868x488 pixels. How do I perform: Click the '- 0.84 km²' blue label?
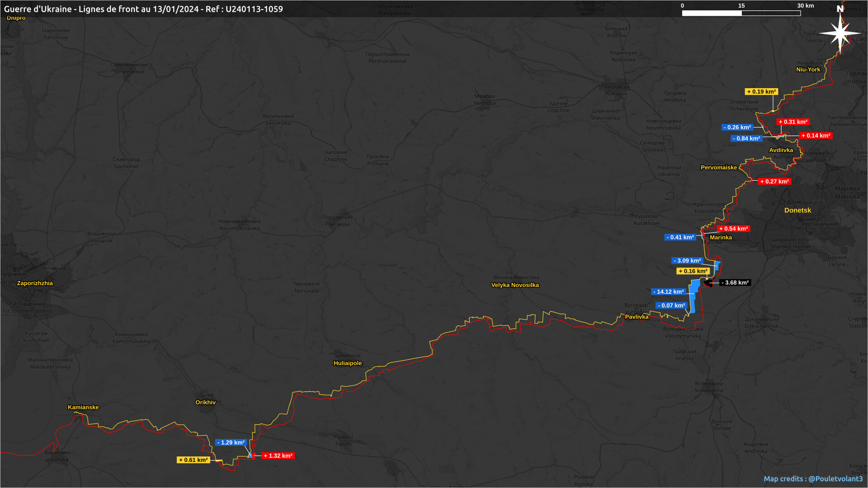[x=746, y=139]
